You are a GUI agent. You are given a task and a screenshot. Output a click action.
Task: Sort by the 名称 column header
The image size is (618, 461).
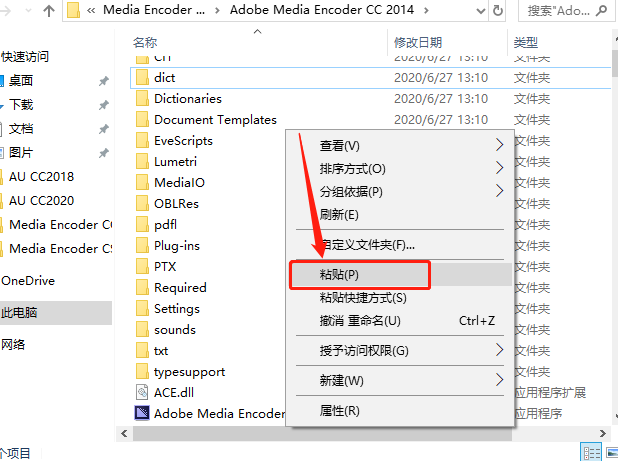pos(145,42)
